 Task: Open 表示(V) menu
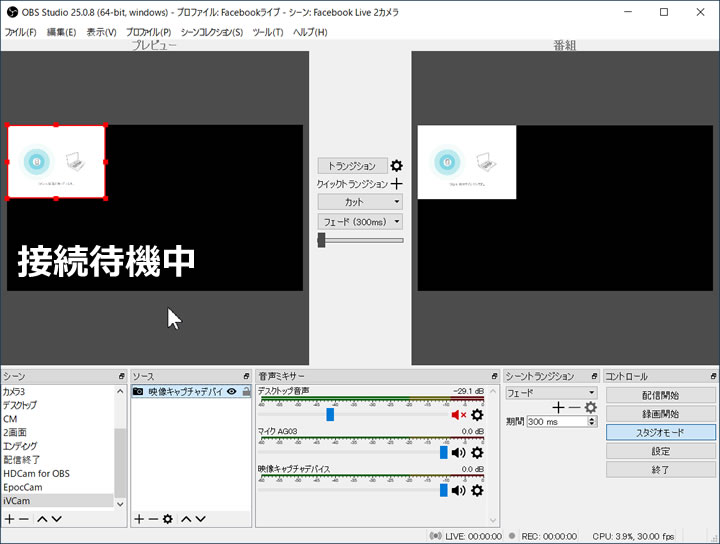click(x=101, y=32)
